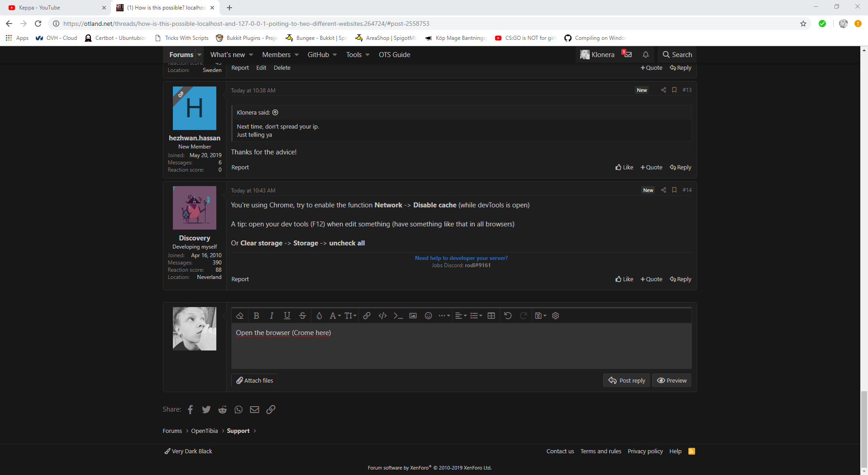This screenshot has width=868, height=475.
Task: Click the redo icon in the editor
Action: (523, 316)
